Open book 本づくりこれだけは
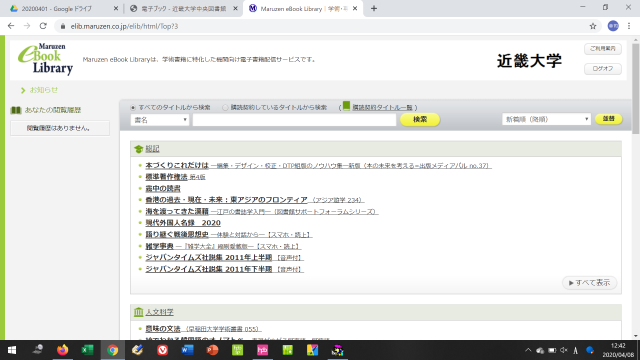Screen dimensions: 640x360 click(318, 166)
